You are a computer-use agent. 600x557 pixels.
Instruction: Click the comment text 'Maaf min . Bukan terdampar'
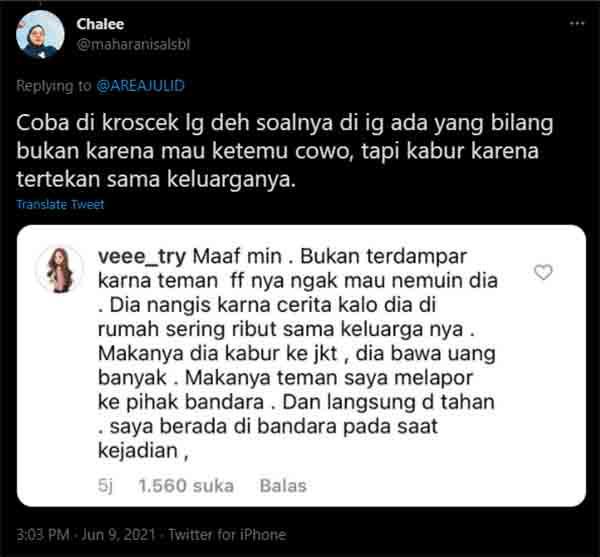point(330,256)
